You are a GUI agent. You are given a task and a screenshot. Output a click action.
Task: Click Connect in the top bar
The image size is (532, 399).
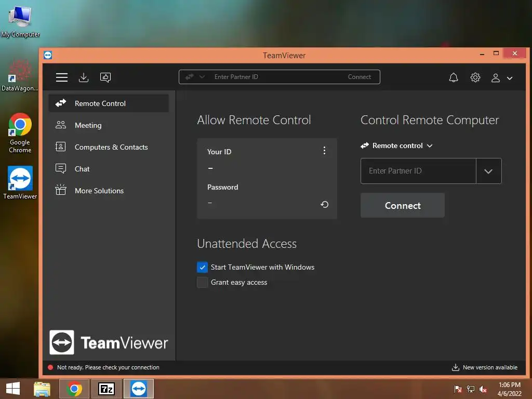(360, 77)
